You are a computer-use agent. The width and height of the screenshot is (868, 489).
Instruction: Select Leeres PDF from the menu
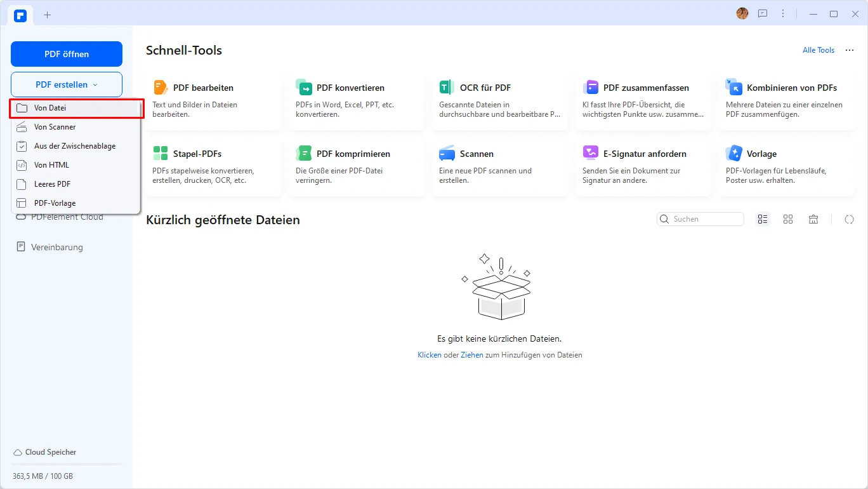[51, 184]
